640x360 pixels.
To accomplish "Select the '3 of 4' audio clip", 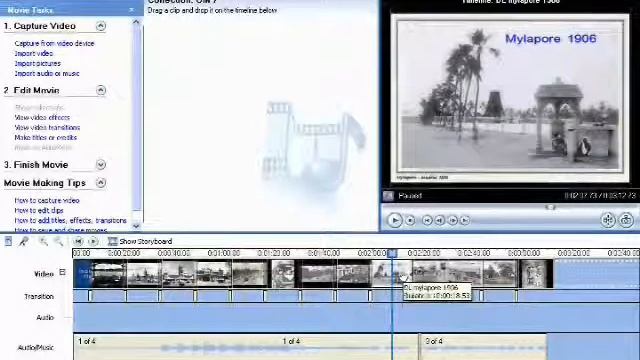I will point(483,347).
